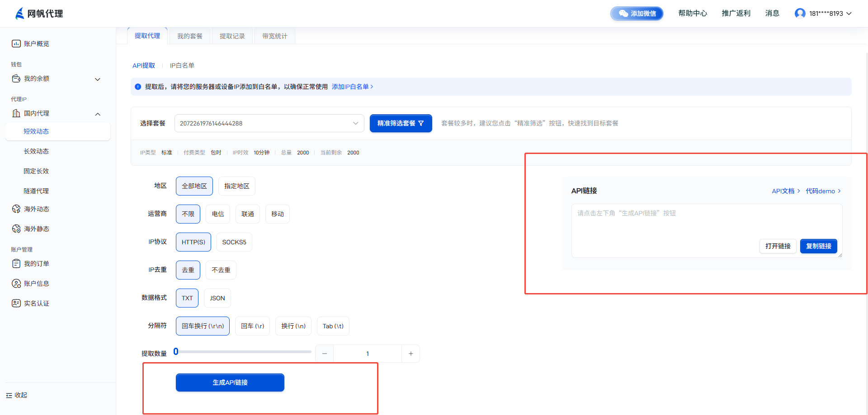Select 指定地区 region option
The width and height of the screenshot is (868, 415).
coord(237,186)
